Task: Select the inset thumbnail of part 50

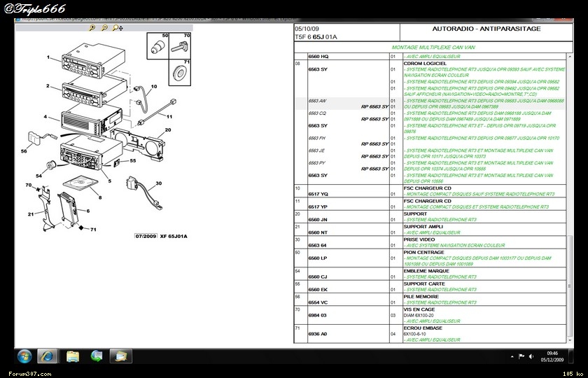Action: (157, 45)
